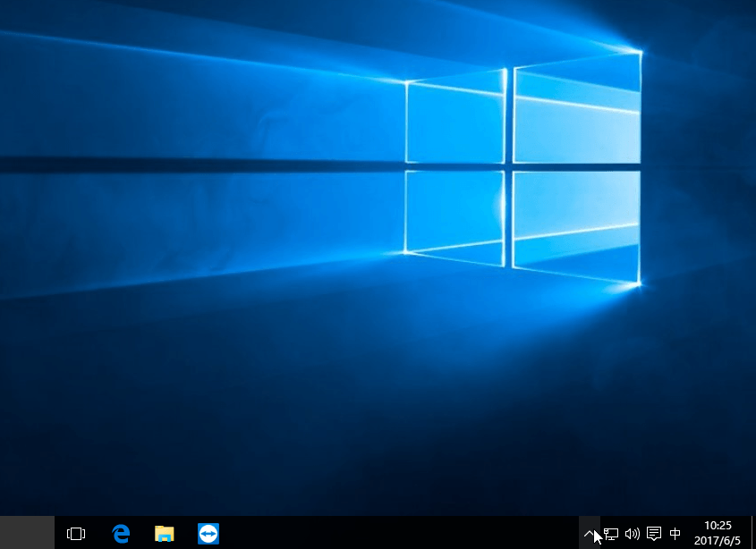
Task: Click the Show Desktop strip at taskbar edge
Action: pyautogui.click(x=752, y=533)
